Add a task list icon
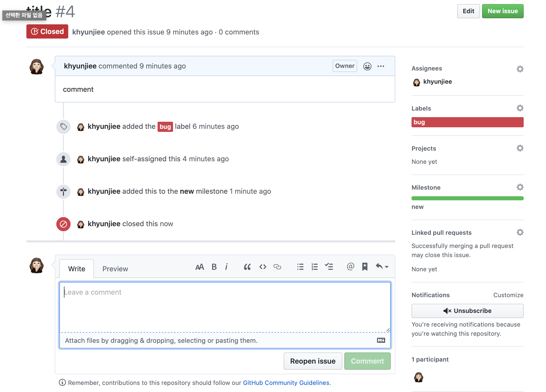Image resolution: width=546 pixels, height=392 pixels. coord(329,267)
